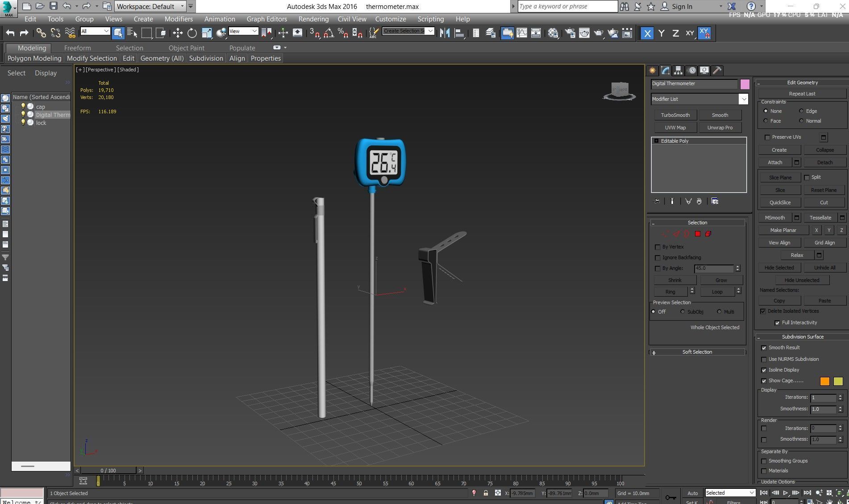Image resolution: width=849 pixels, height=504 pixels.
Task: Click the yellow-green Show Cage color swatch
Action: pyautogui.click(x=838, y=381)
